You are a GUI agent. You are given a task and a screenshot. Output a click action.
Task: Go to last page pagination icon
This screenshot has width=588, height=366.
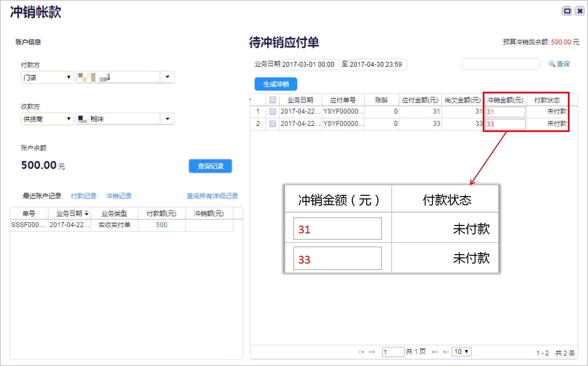point(446,352)
